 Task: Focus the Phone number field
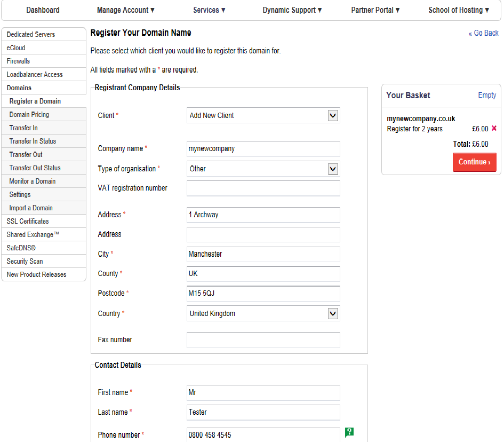coord(263,435)
